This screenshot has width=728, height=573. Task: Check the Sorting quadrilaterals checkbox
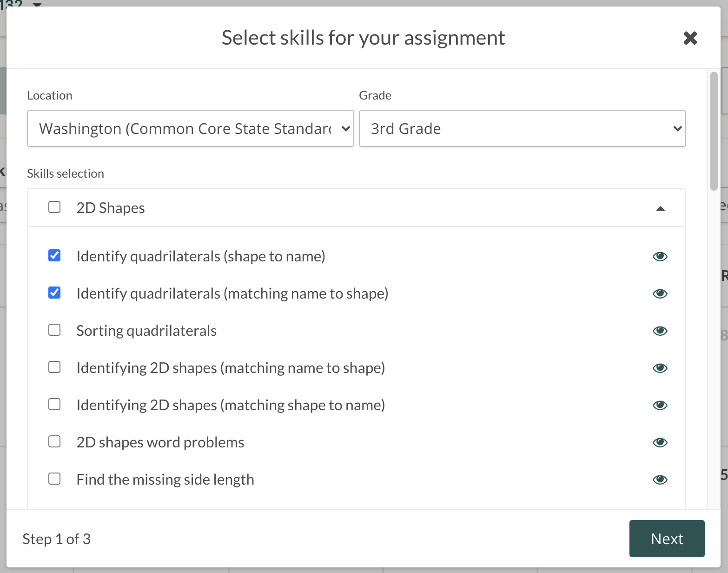pos(54,330)
